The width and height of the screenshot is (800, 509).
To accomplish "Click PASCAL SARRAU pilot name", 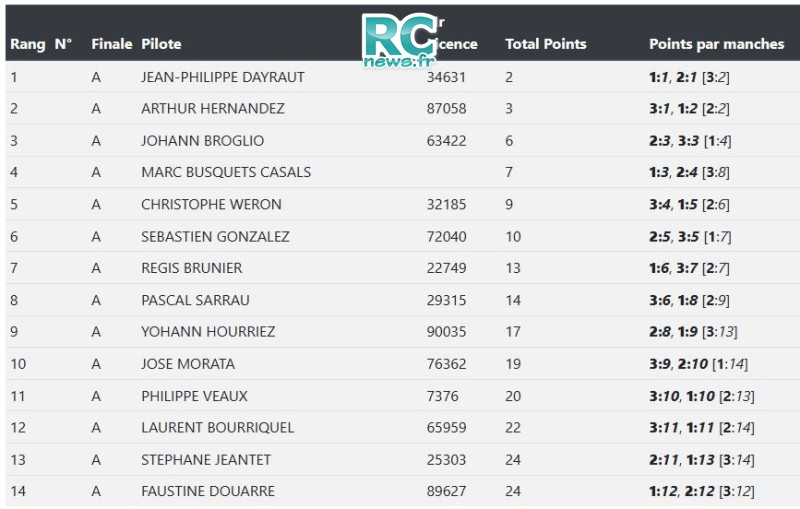I will pyautogui.click(x=195, y=300).
